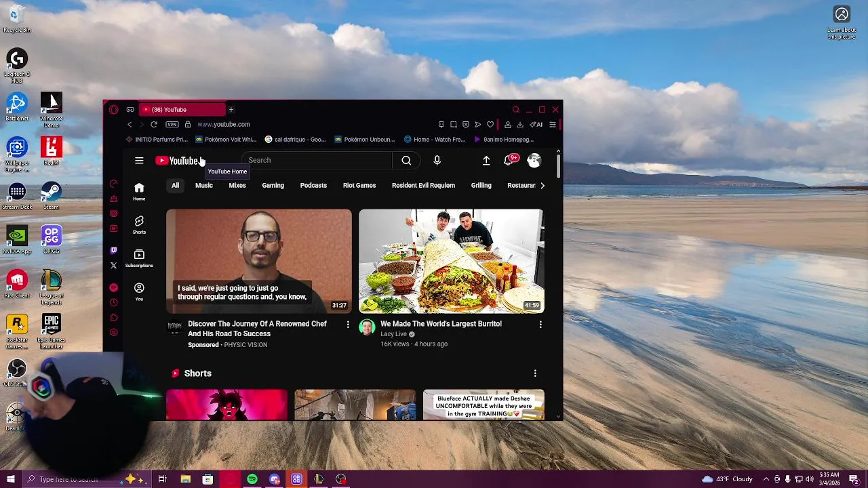The height and width of the screenshot is (488, 868).
Task: Click the YouTube search magnifier button
Action: point(406,161)
